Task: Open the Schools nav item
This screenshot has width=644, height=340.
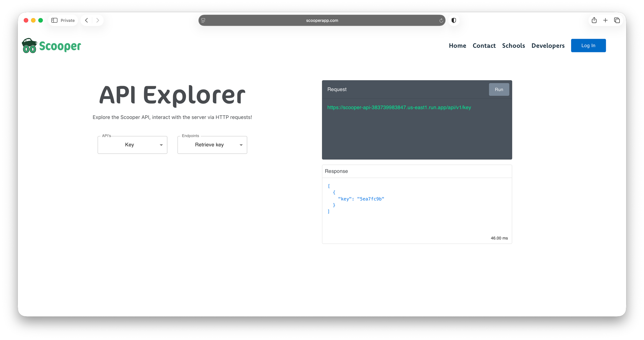Action: pyautogui.click(x=513, y=46)
